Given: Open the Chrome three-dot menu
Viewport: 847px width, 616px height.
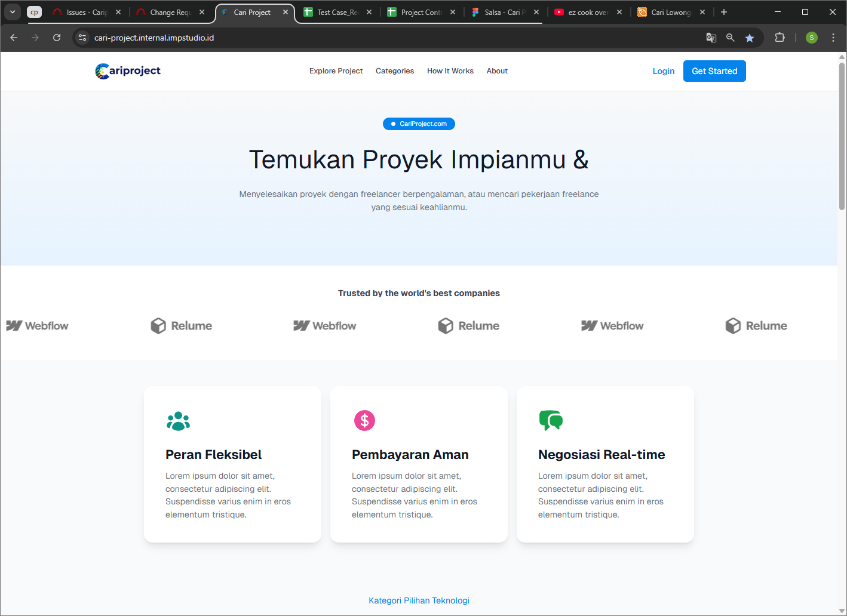Looking at the screenshot, I should [x=833, y=38].
